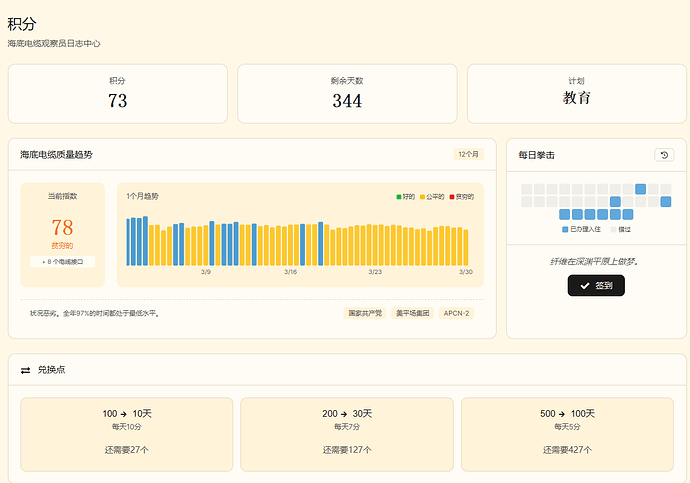
Task: Select the 200 → 30天 redemption card
Action: [347, 434]
